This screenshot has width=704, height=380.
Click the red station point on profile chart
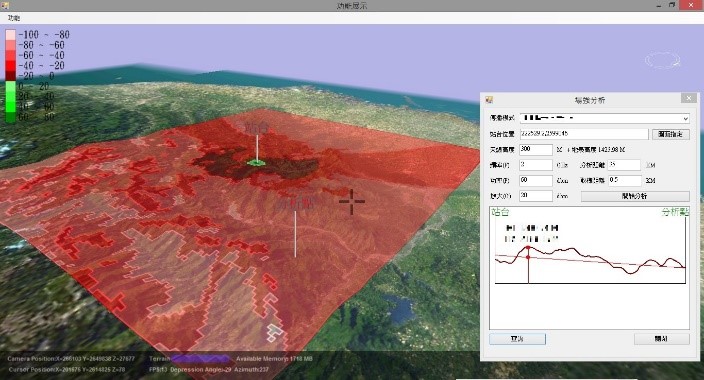pyautogui.click(x=528, y=248)
